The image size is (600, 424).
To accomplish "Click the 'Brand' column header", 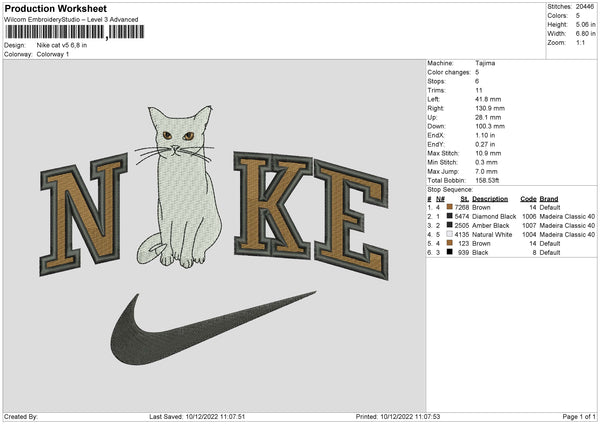I will pos(549,199).
